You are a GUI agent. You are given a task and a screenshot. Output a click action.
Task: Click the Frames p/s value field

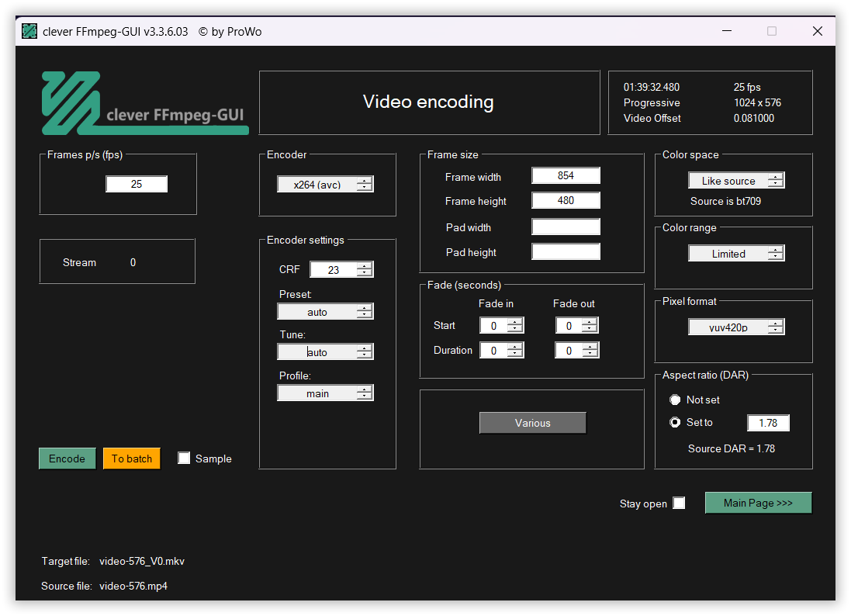click(137, 184)
